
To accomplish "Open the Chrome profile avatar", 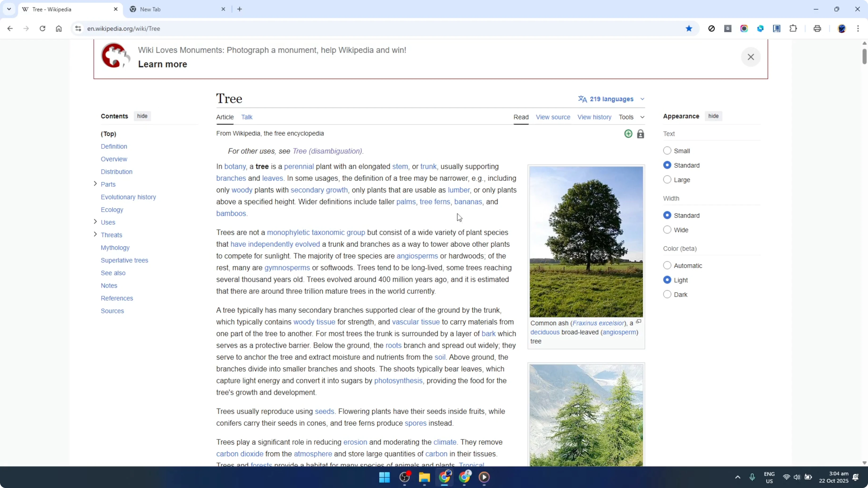I will pos(842,29).
